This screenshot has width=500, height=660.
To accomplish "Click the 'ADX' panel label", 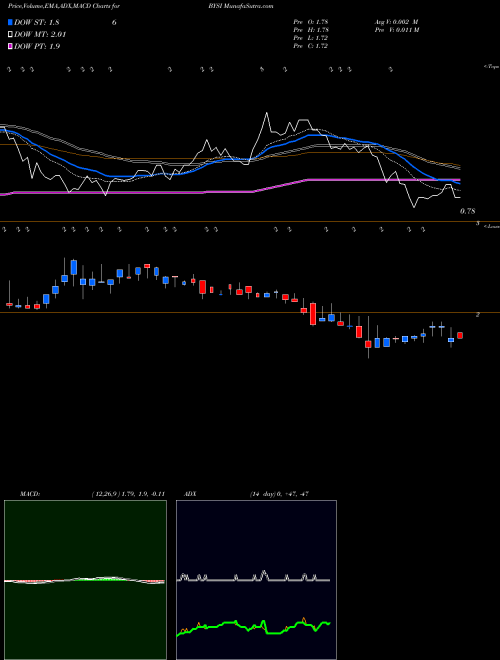I will pos(190,494).
